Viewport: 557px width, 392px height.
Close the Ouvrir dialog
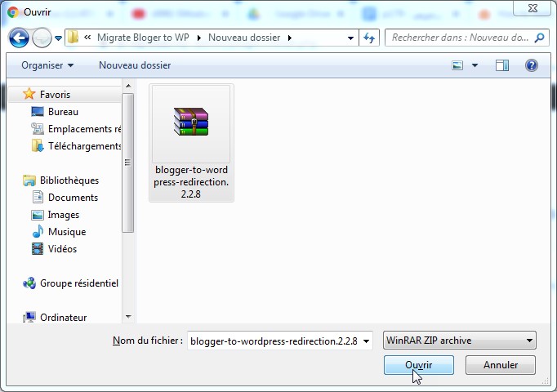(532, 8)
